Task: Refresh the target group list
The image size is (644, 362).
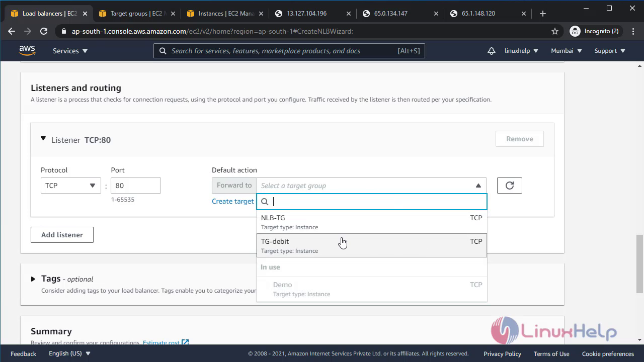Action: tap(509, 186)
